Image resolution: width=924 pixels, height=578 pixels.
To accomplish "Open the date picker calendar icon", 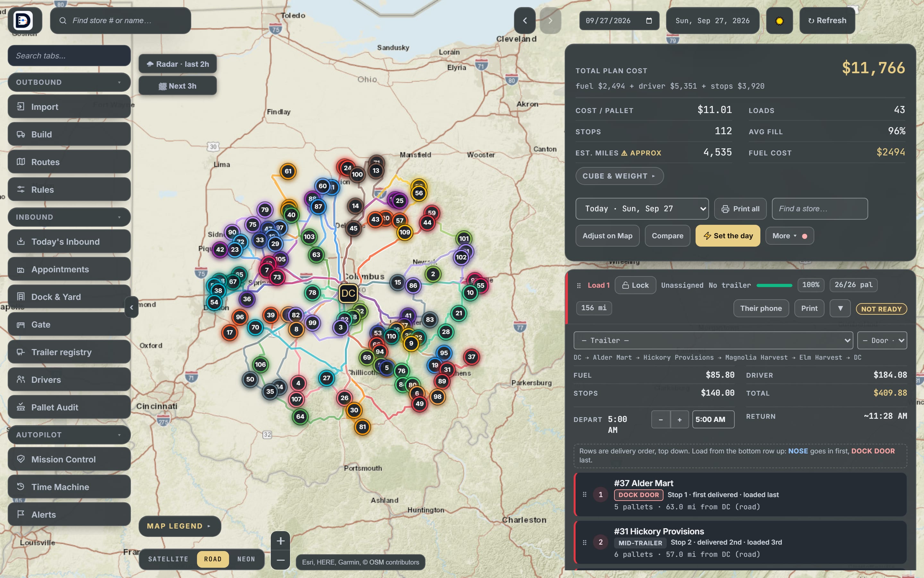I will click(x=649, y=21).
